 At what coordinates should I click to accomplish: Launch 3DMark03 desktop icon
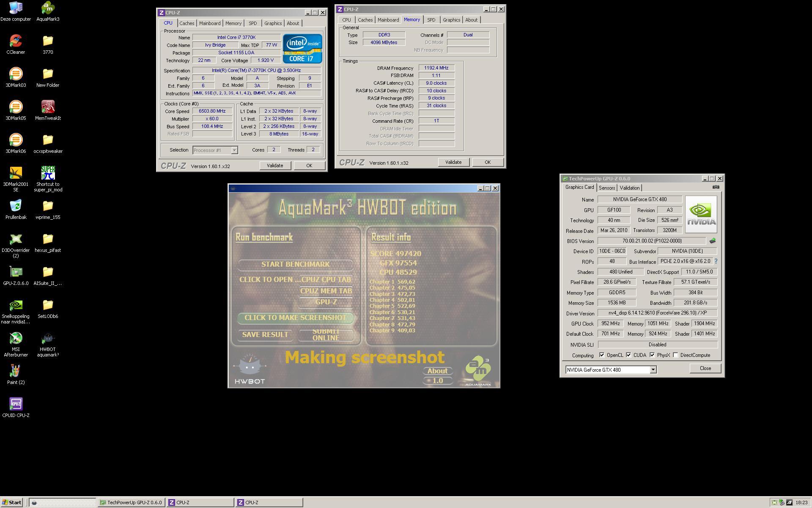(x=16, y=77)
